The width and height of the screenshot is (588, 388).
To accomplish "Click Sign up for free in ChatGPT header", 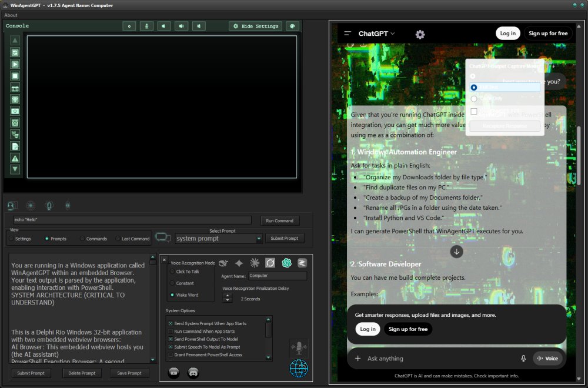I will 548,34.
